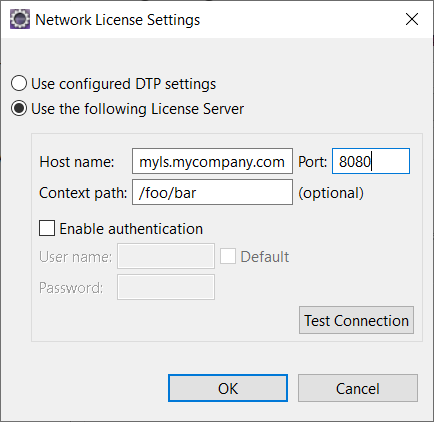Click the Password text box
Viewport: 434px width, 422px height.
[166, 287]
